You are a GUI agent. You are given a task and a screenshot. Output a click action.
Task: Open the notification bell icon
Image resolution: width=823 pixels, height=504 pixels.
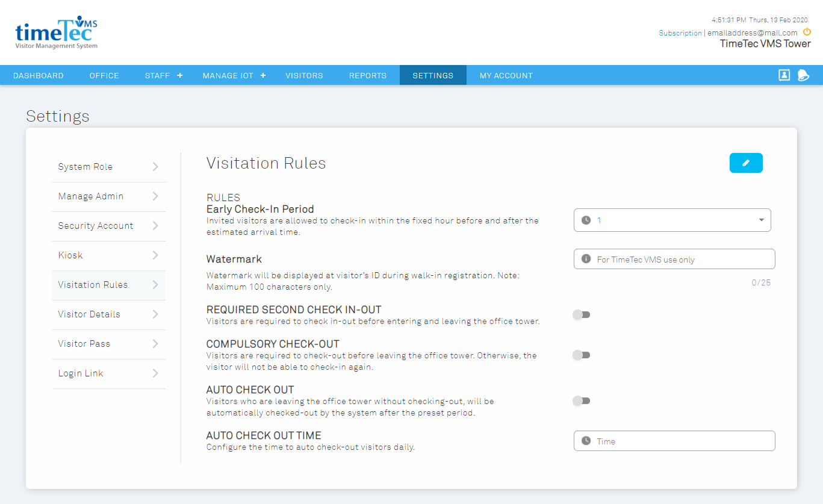pos(803,75)
